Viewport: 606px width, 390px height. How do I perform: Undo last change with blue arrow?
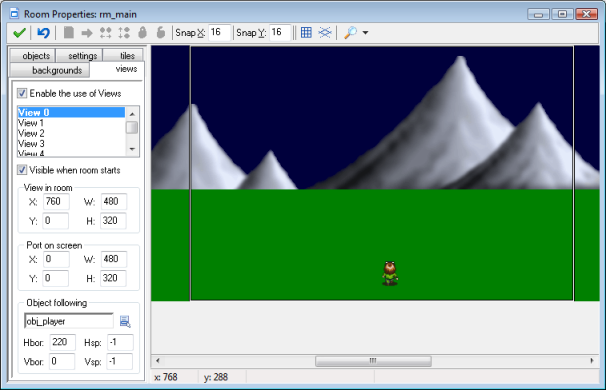43,33
